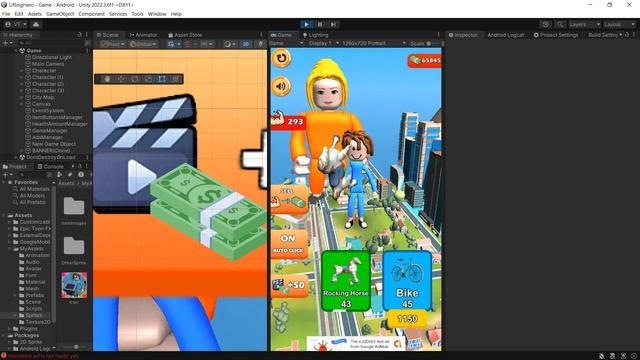The image size is (640, 360).
Task: Pause the game with the Pause button
Action: coord(320,24)
